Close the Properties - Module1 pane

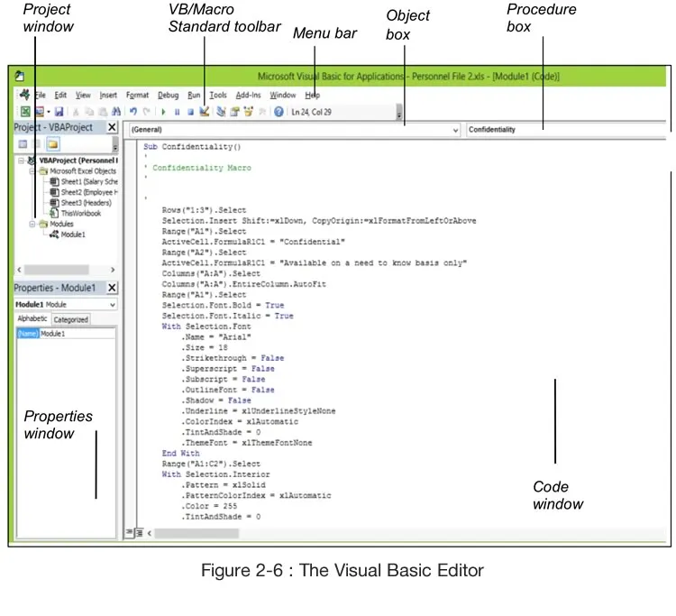coord(112,288)
